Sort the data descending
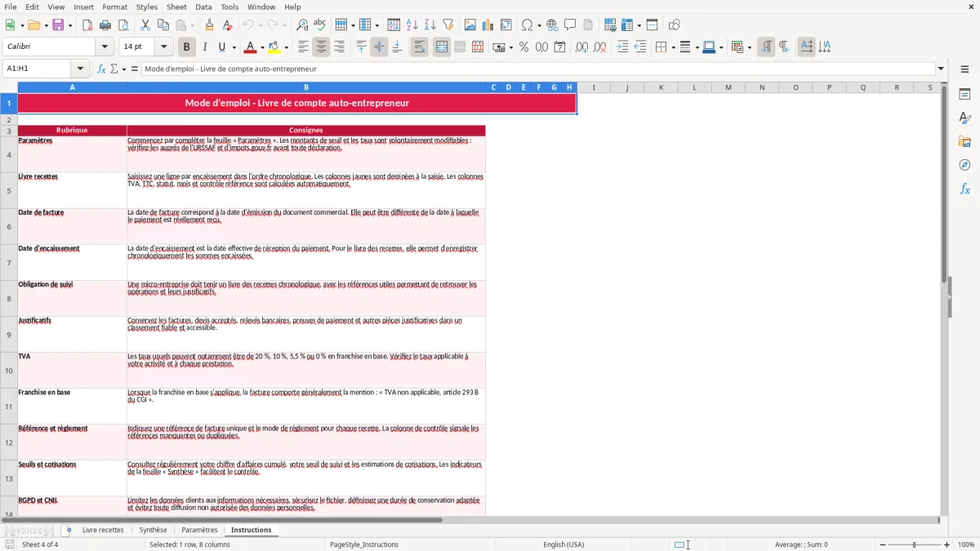Screen dimensions: 980x551 tap(430, 25)
